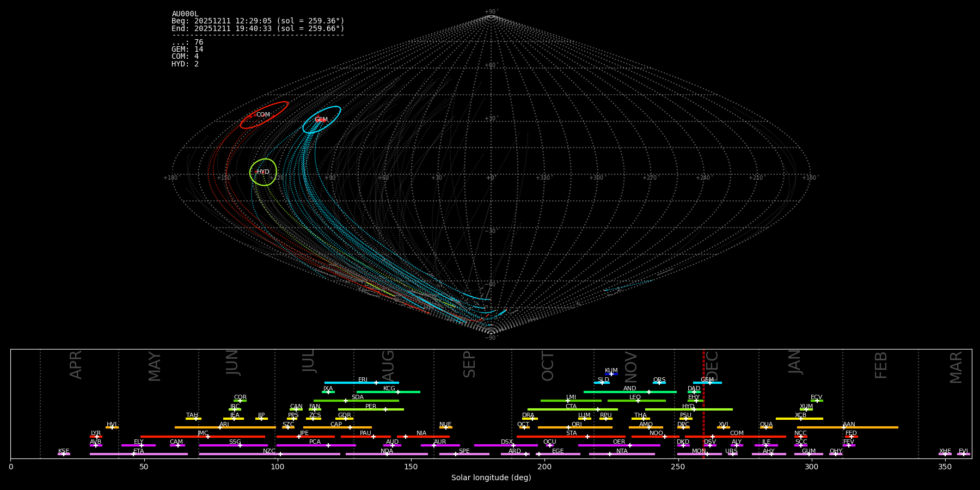Click the GEM label inside the cyan ellipse

pos(321,120)
